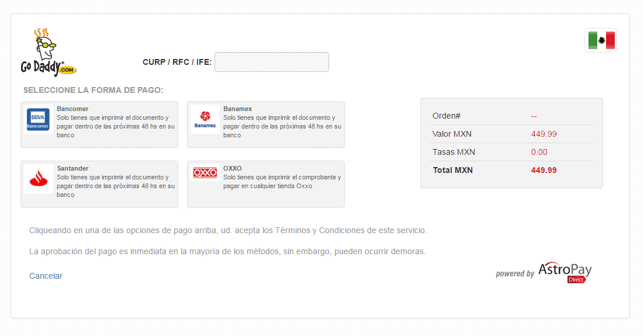Select the BBVA Bancomer logo
This screenshot has width=644, height=336.
click(x=38, y=119)
